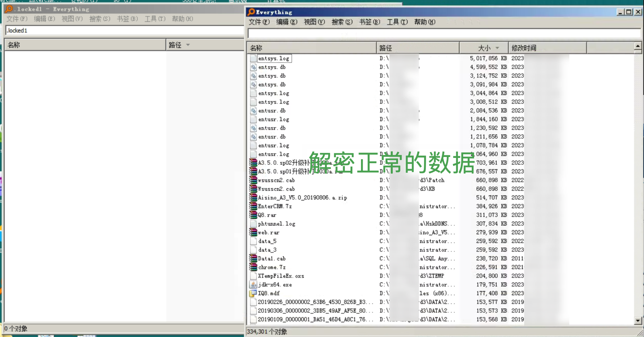644x337 pixels.
Task: Select the icon of Aisino_A3_V5.0_20190806.a.zip
Action: coord(253,198)
